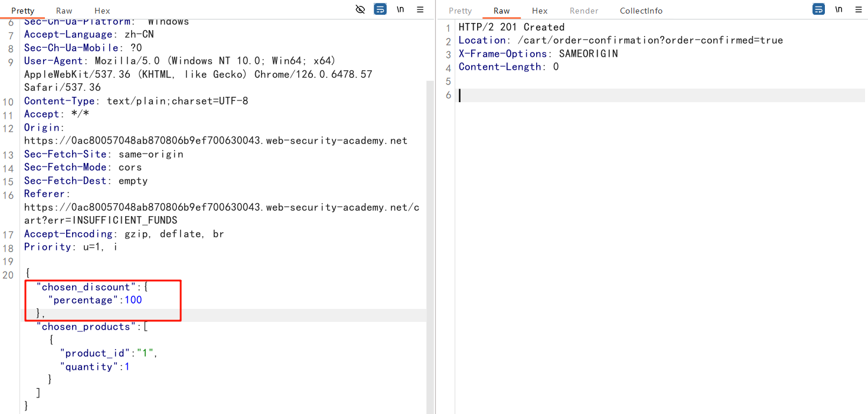868x414 pixels.
Task: Open the response Render tab
Action: coord(584,11)
